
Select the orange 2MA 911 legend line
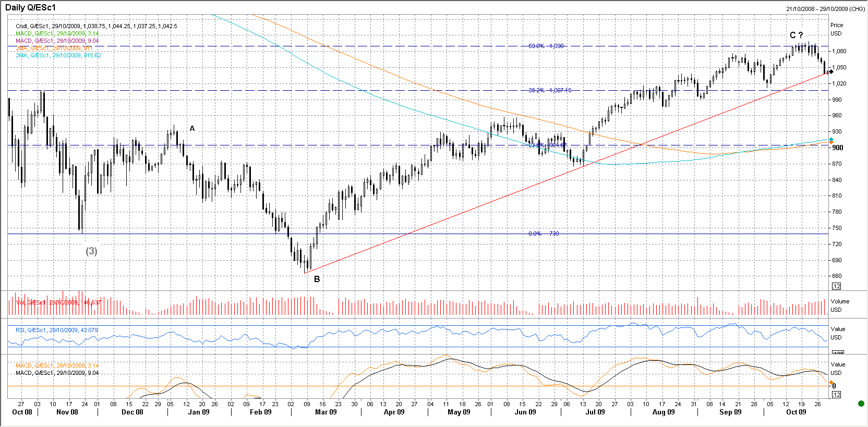(54, 48)
